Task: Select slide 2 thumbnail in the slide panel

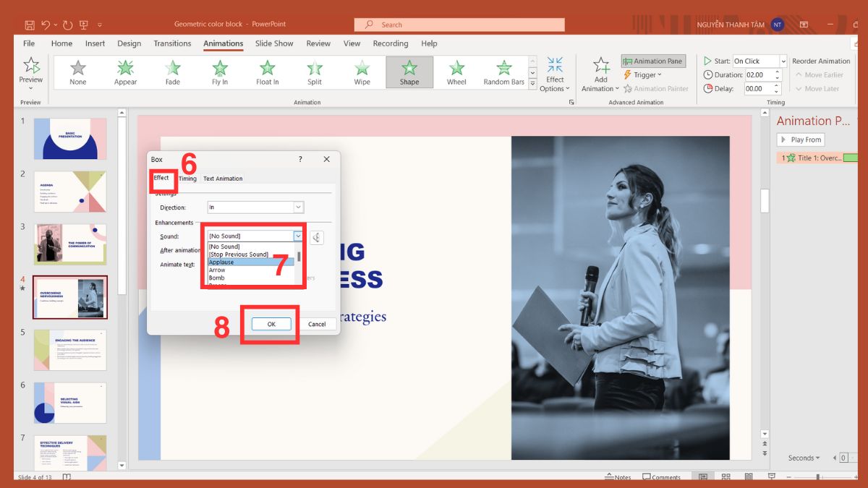Action: click(69, 192)
